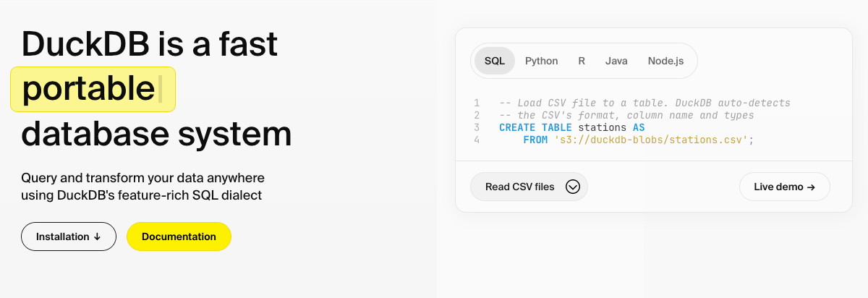Click the right arrow in Live demo
The width and height of the screenshot is (868, 298).
[811, 187]
